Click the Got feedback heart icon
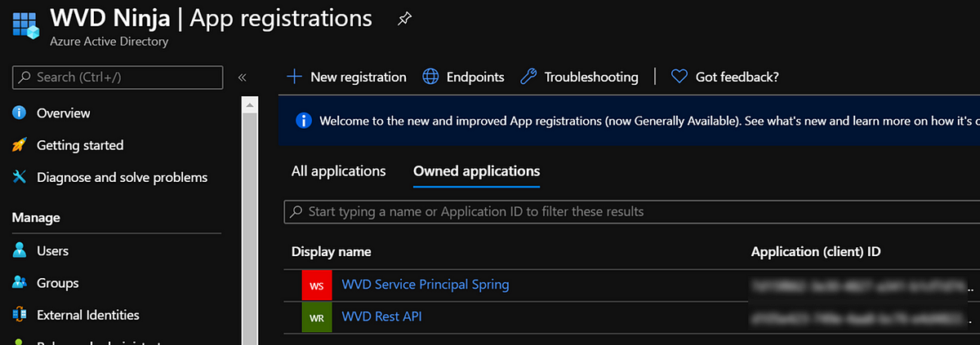The height and width of the screenshot is (345, 980). tap(679, 77)
